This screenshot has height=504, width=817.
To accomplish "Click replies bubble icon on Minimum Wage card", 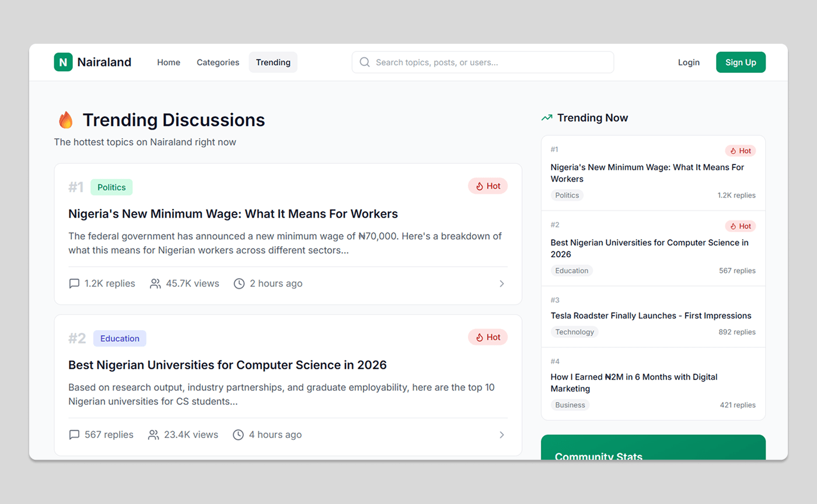I will click(74, 283).
